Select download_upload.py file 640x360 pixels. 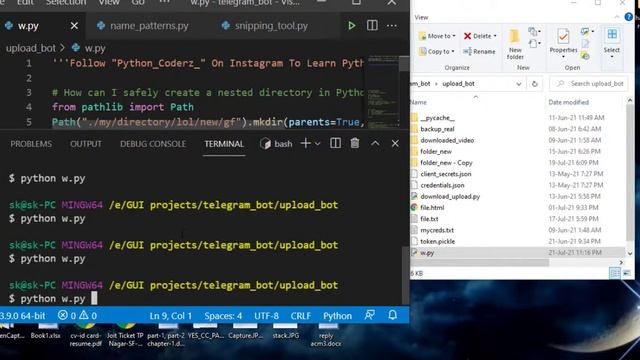coord(450,196)
